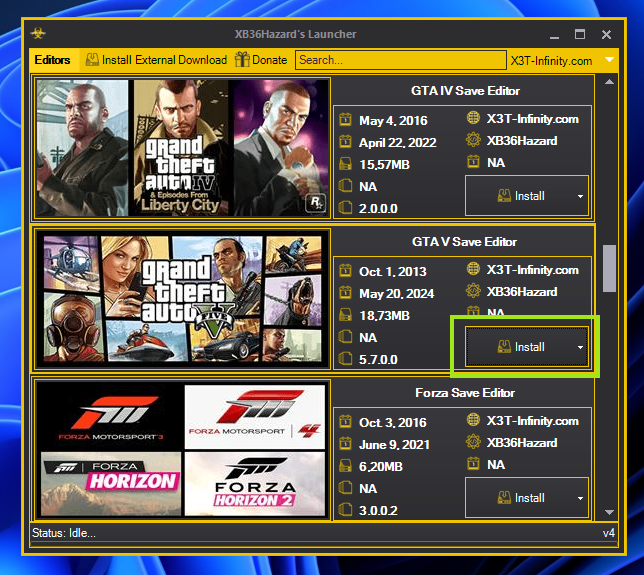Click the list scrollbar up arrow
The image size is (644, 575).
click(610, 82)
